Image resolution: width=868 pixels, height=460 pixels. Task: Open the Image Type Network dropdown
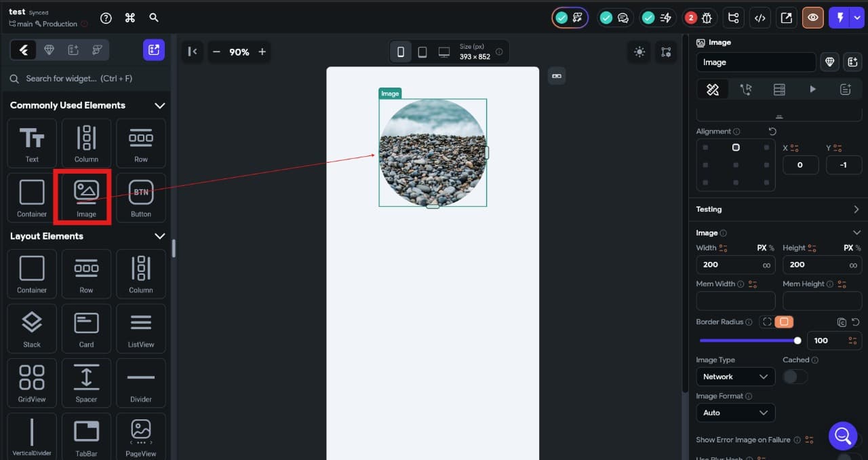pyautogui.click(x=735, y=377)
